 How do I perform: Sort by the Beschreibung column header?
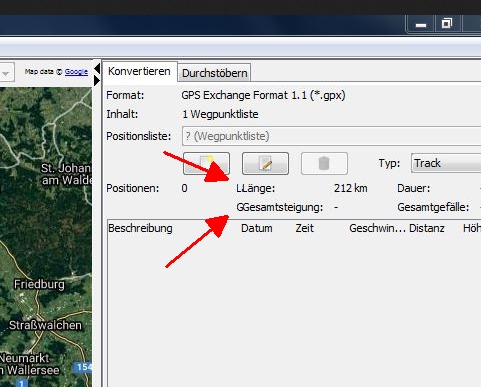(x=140, y=228)
